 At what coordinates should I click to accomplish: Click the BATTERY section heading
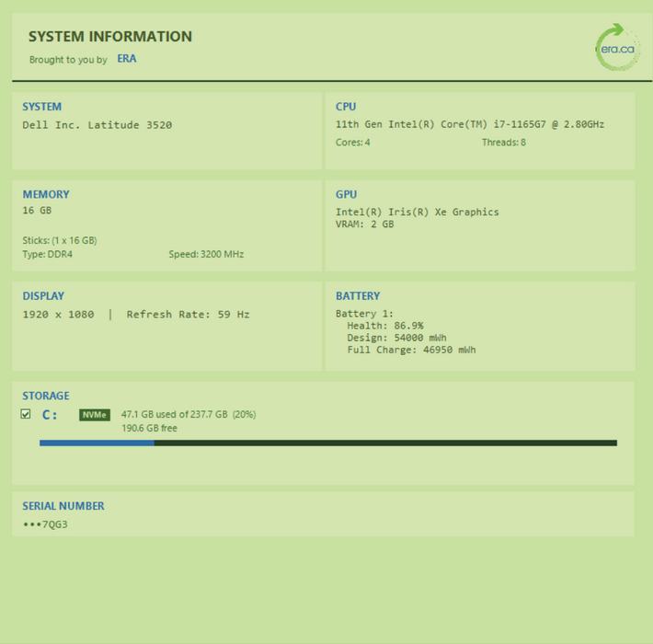(x=358, y=296)
